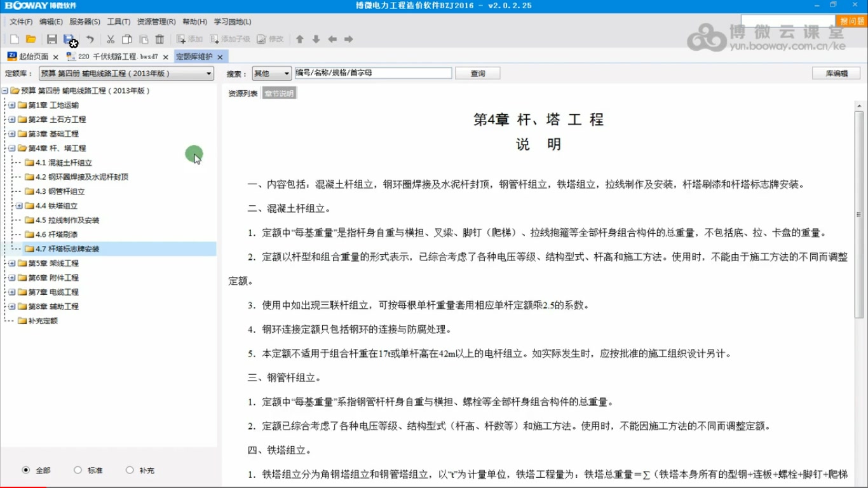868x488 pixels.
Task: Open the 帮助(H) menu
Action: [194, 22]
